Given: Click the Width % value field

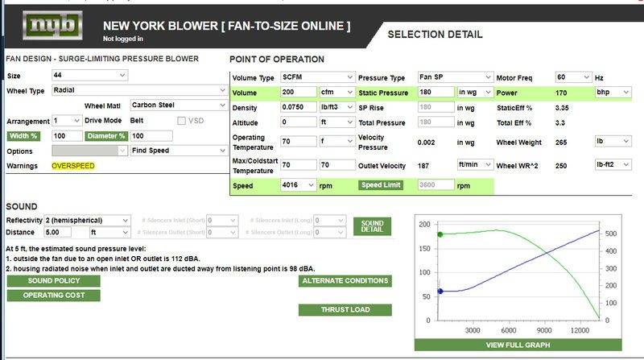Looking at the screenshot, I should (67, 136).
